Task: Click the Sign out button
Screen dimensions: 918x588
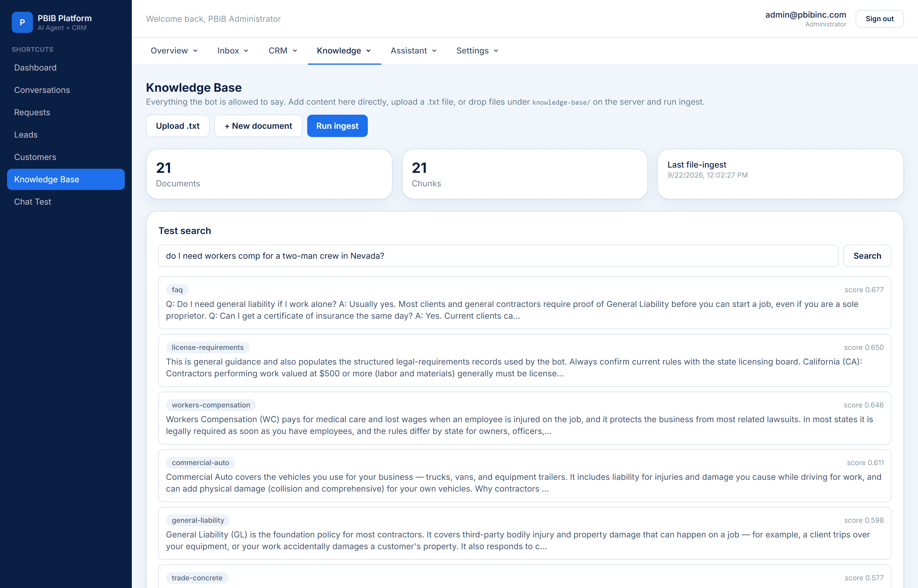Action: (x=879, y=19)
